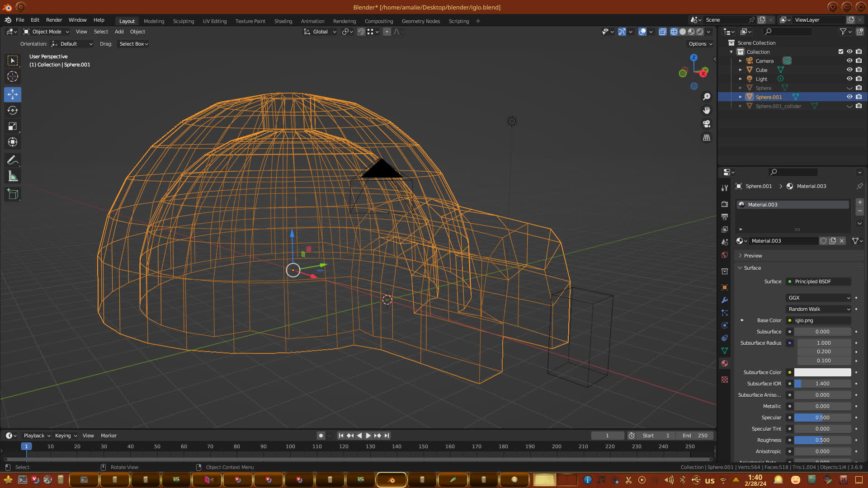
Task: Click the Options button in viewport header
Action: (x=700, y=44)
